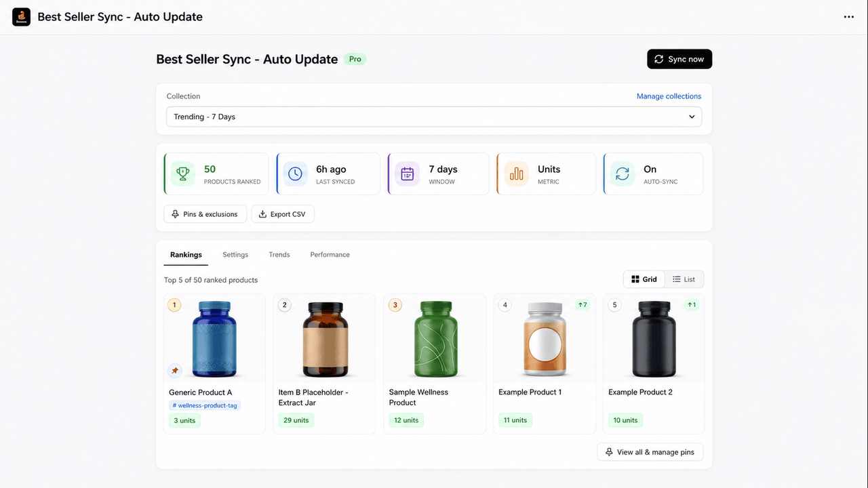Open the black Example Product 2 bottle image
The width and height of the screenshot is (868, 488).
654,339
